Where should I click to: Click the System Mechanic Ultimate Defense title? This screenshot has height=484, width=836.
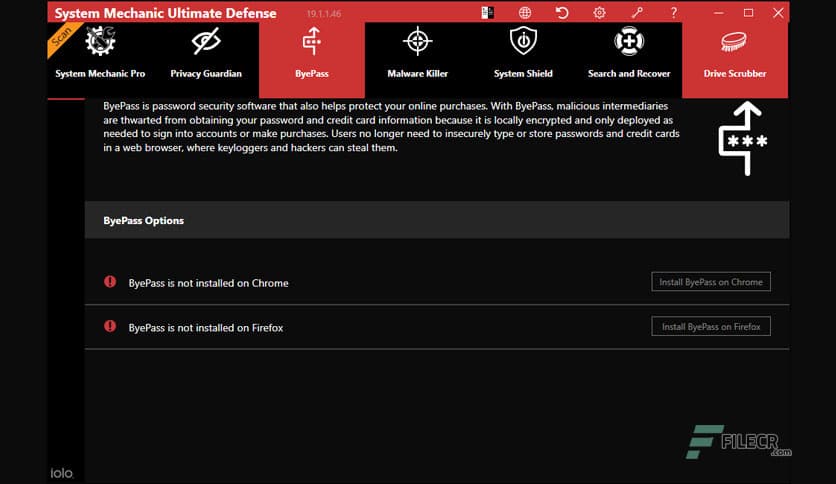click(x=165, y=13)
